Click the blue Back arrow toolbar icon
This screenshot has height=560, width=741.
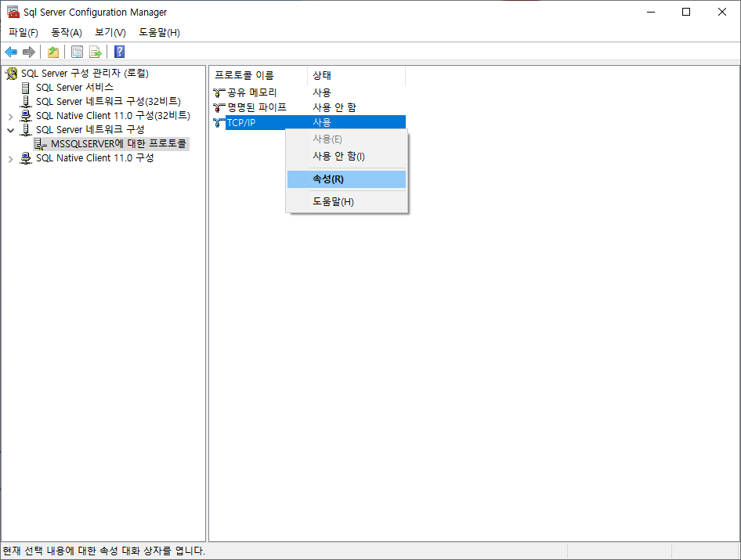point(11,52)
